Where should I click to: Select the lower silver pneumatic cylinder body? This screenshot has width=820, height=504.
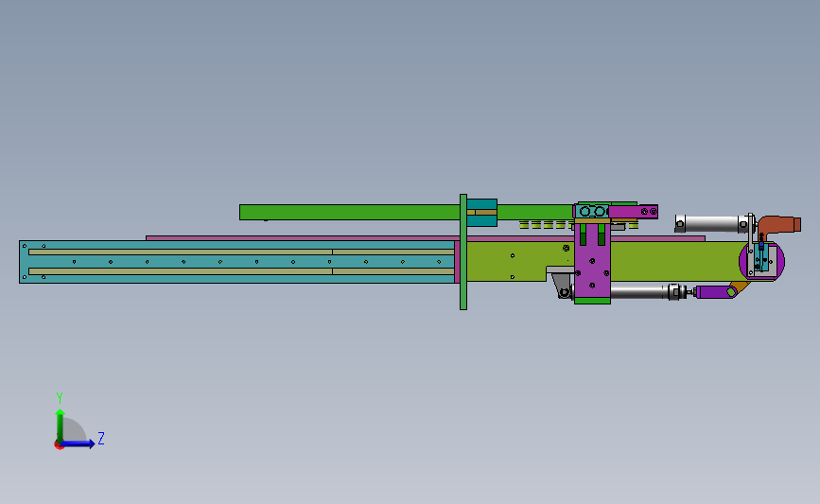coord(639,291)
